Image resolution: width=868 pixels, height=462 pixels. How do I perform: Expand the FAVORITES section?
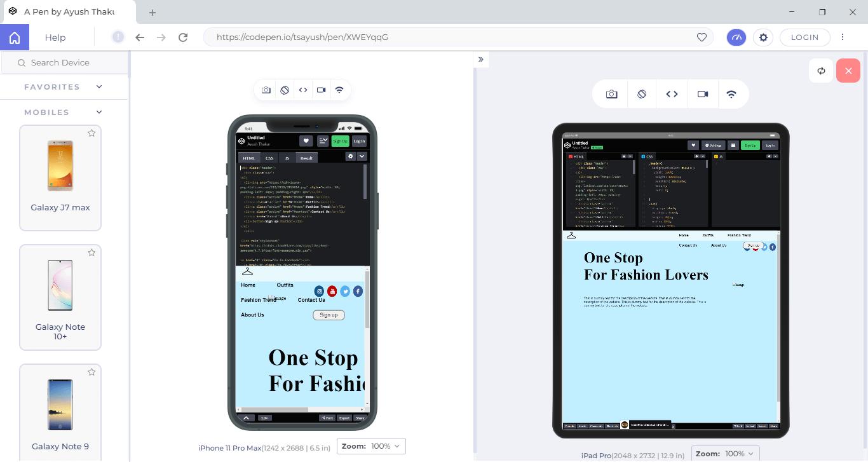98,86
